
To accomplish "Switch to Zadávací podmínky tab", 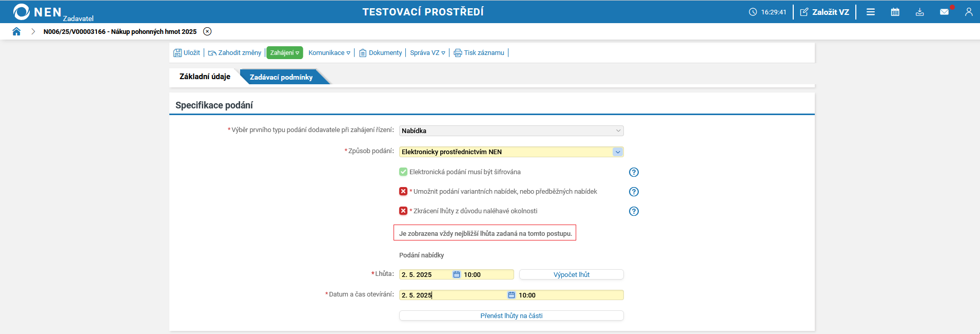I will coord(281,77).
